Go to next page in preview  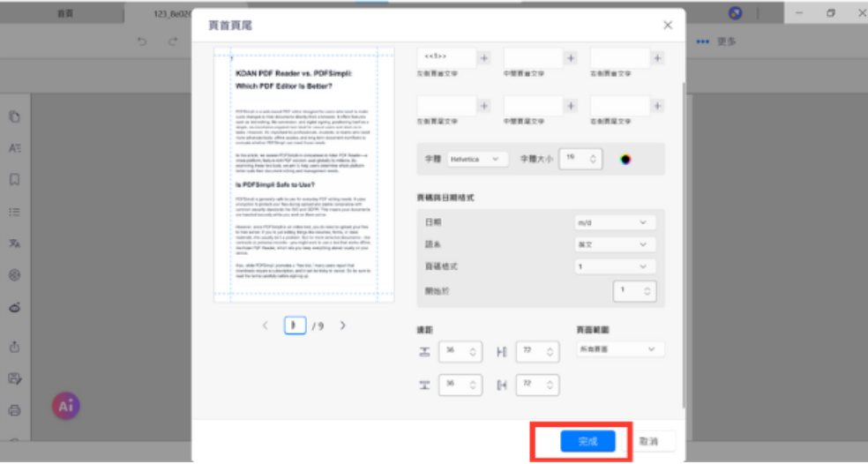pyautogui.click(x=342, y=326)
